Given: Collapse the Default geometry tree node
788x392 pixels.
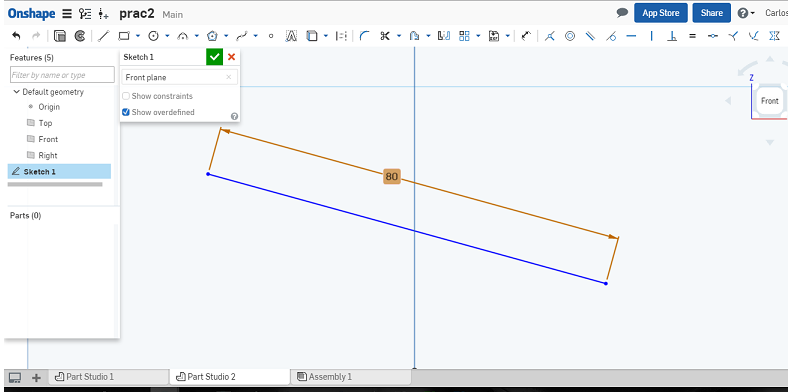Looking at the screenshot, I should point(17,92).
